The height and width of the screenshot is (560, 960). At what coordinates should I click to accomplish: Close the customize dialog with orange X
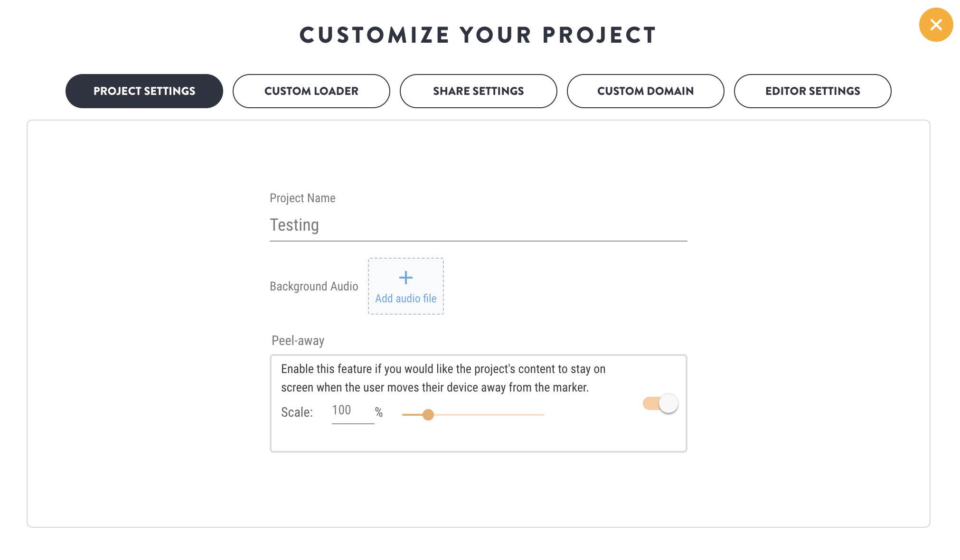pos(936,25)
